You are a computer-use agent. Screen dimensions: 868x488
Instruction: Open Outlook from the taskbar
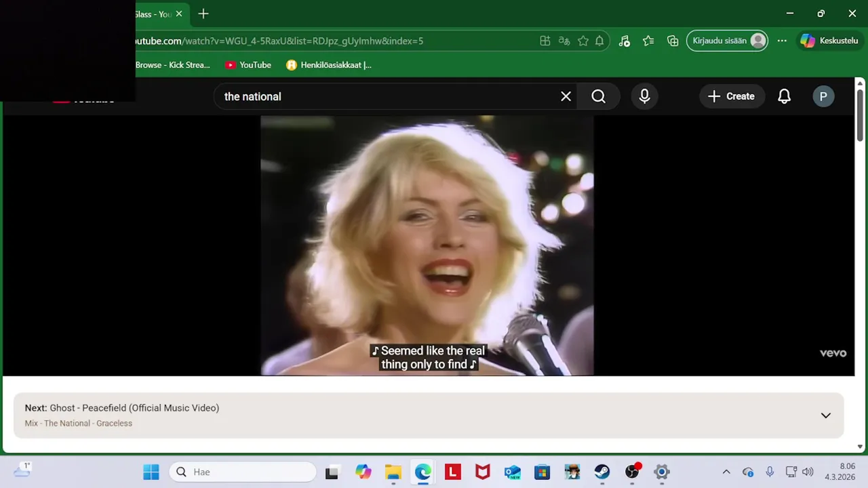point(513,472)
